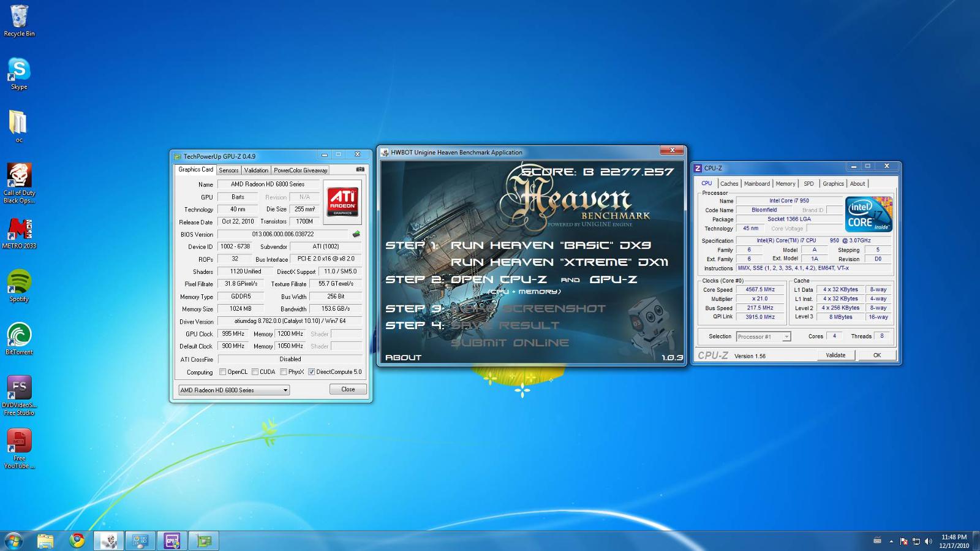Click the Action Center flag tray icon
Image resolution: width=980 pixels, height=551 pixels.
903,541
